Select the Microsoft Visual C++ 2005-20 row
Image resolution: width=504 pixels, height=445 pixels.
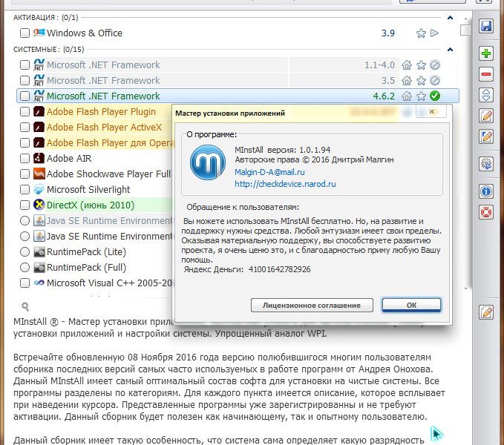(x=96, y=283)
